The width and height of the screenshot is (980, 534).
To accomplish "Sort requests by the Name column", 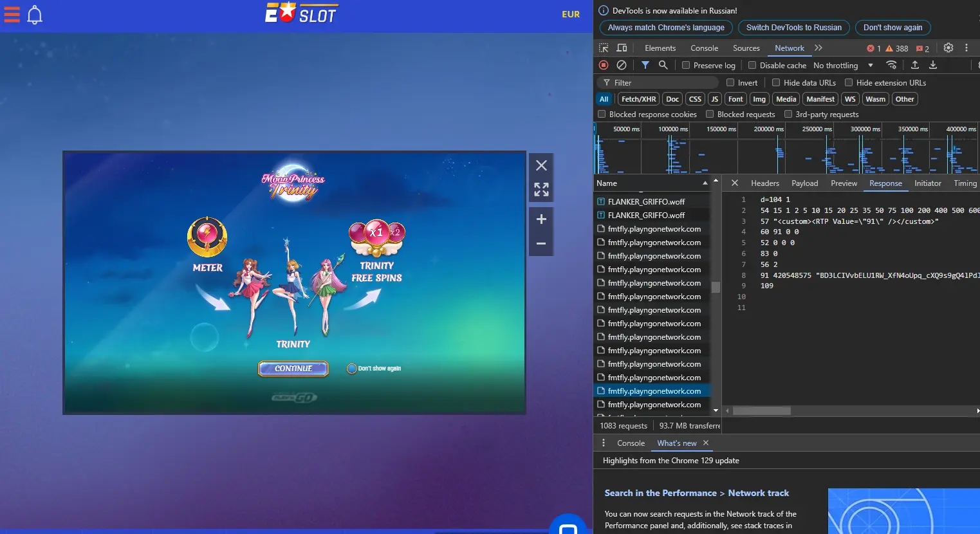I will [x=652, y=183].
